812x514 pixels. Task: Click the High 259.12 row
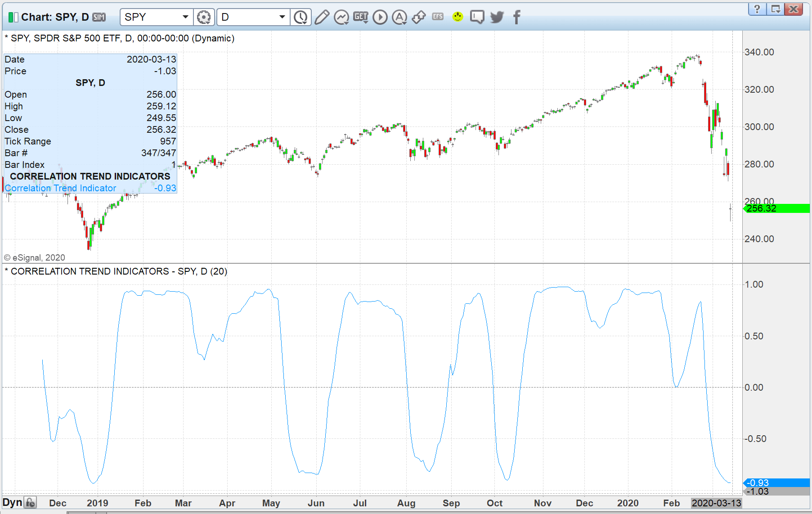tap(90, 106)
